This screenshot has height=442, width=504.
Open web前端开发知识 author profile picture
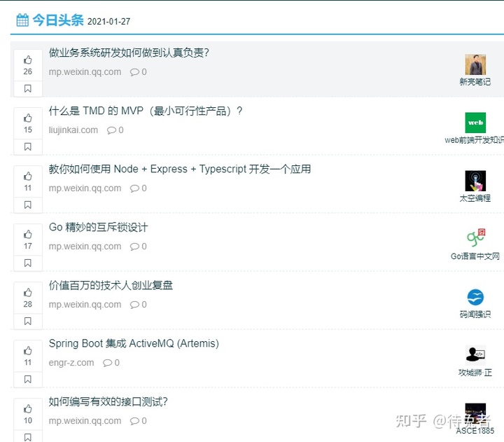tap(475, 123)
